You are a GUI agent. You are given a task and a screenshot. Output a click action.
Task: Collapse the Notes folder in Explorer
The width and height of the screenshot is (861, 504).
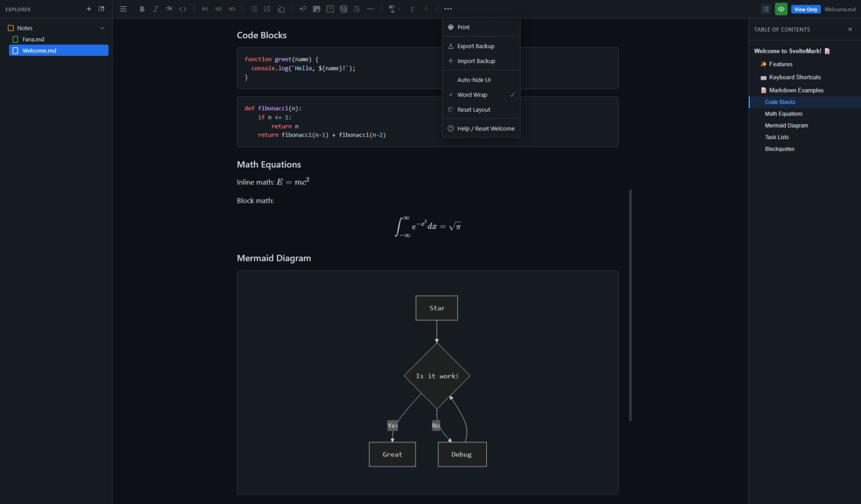point(102,28)
